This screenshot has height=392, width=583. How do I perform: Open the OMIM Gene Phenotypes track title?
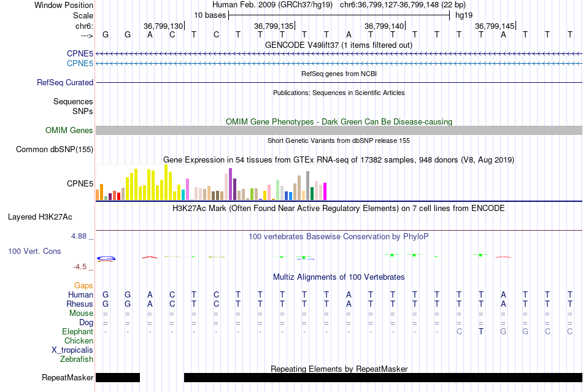click(339, 121)
